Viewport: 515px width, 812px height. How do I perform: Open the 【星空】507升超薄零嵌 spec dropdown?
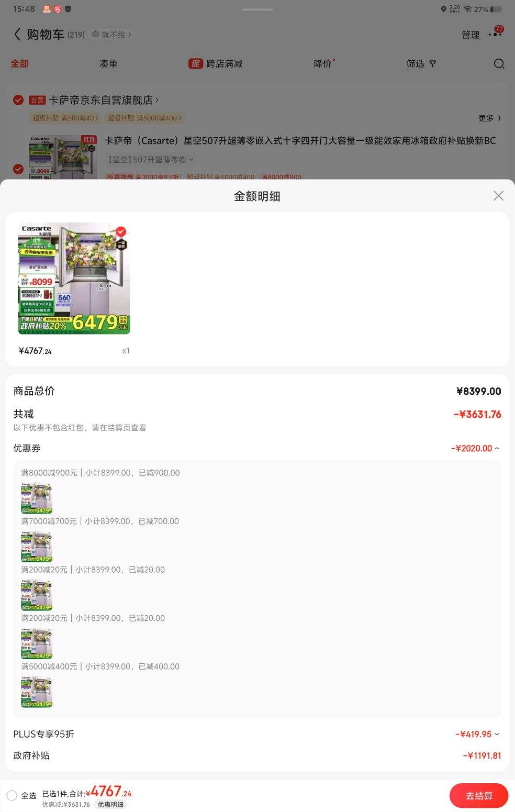pyautogui.click(x=151, y=160)
